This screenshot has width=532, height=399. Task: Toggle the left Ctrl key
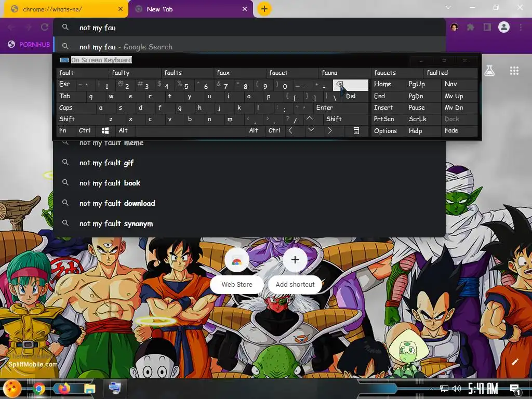click(86, 130)
